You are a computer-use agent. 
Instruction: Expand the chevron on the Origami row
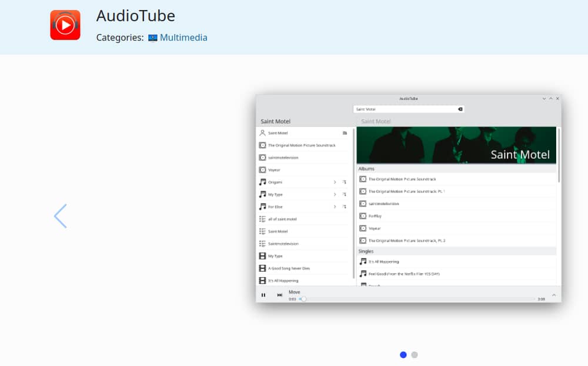[335, 182]
